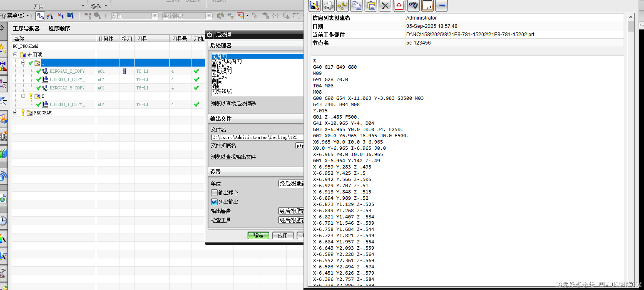This screenshot has height=290, width=644.
Task: Uncheck the 列出输出 checkbox
Action: click(x=214, y=202)
